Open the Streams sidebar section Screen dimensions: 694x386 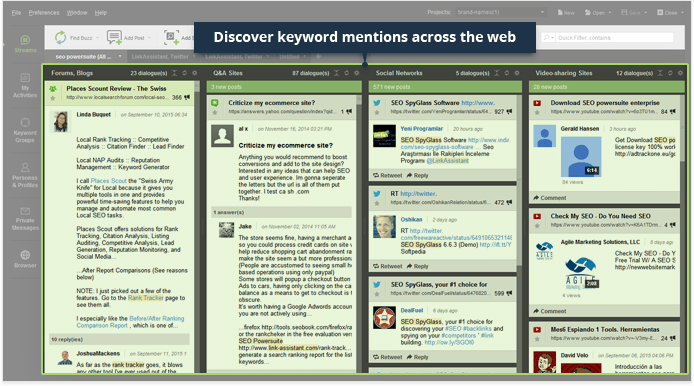click(25, 44)
